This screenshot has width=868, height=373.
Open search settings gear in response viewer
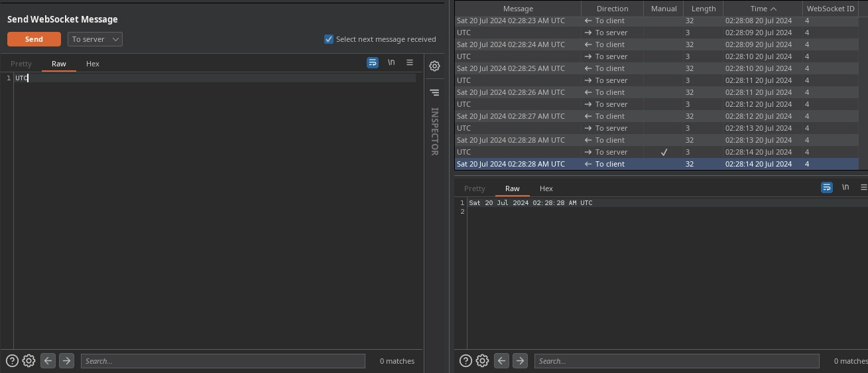click(x=482, y=361)
